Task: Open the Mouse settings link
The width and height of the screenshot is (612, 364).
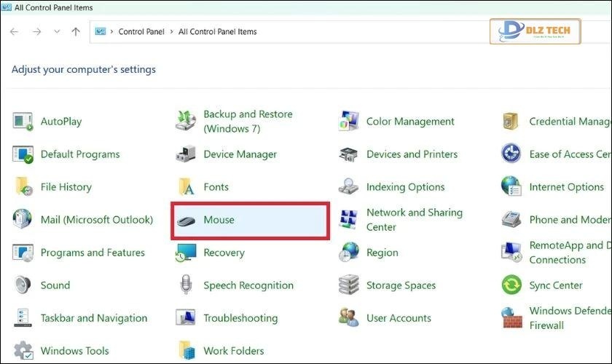Action: tap(219, 220)
